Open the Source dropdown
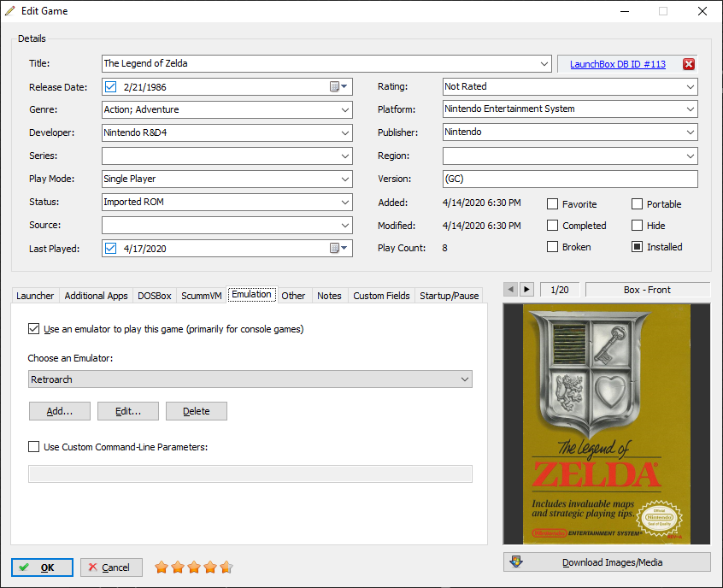 345,225
